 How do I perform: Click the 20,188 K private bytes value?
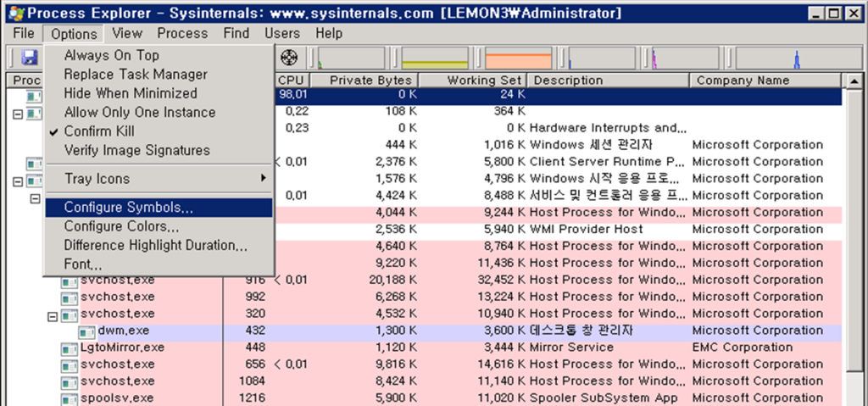pos(393,281)
